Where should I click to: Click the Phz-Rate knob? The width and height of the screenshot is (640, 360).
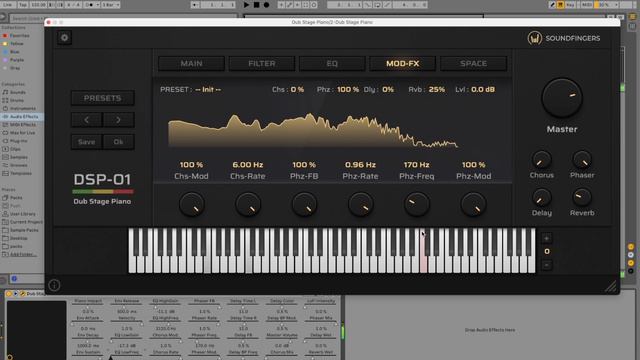(x=360, y=204)
